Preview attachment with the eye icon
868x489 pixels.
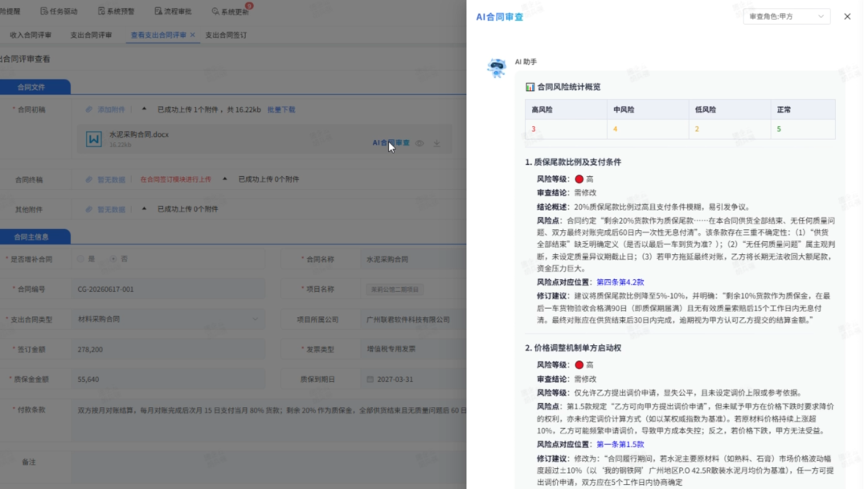click(420, 143)
